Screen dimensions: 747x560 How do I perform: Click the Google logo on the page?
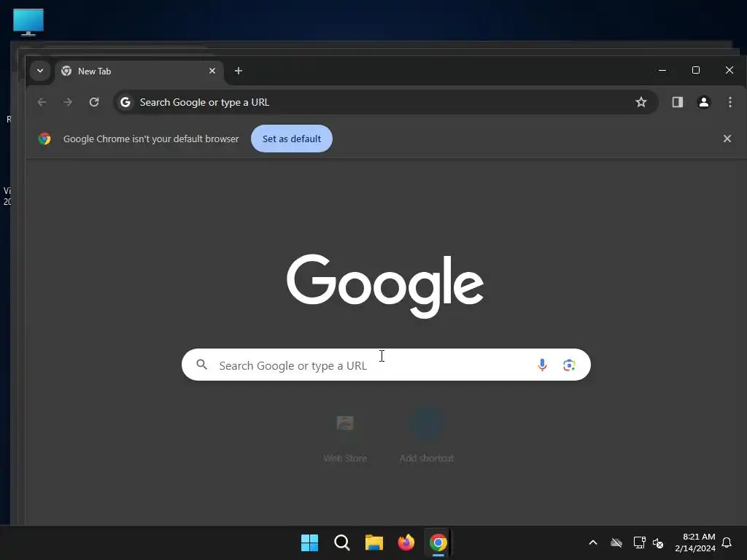coord(385,286)
